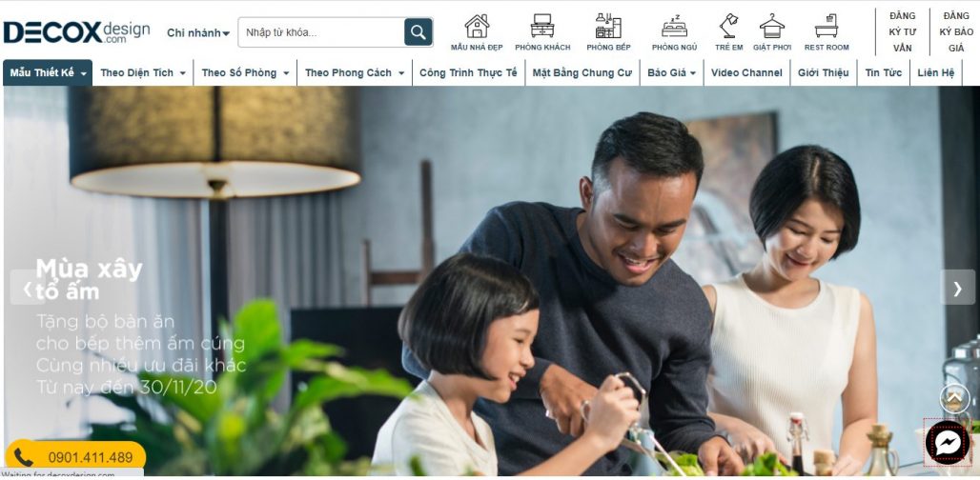Open the Messenger chat bubble
Screen dimensions: 980x480
(948, 443)
